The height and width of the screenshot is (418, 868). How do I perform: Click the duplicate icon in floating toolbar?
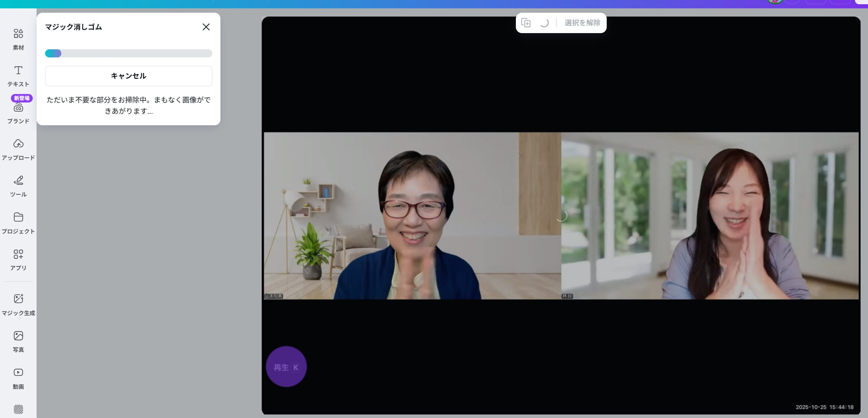pos(526,23)
